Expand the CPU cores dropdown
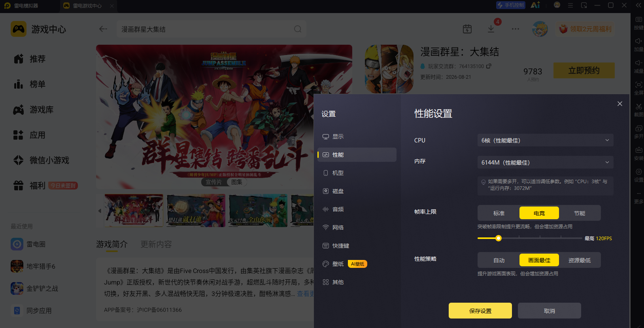 tap(546, 140)
